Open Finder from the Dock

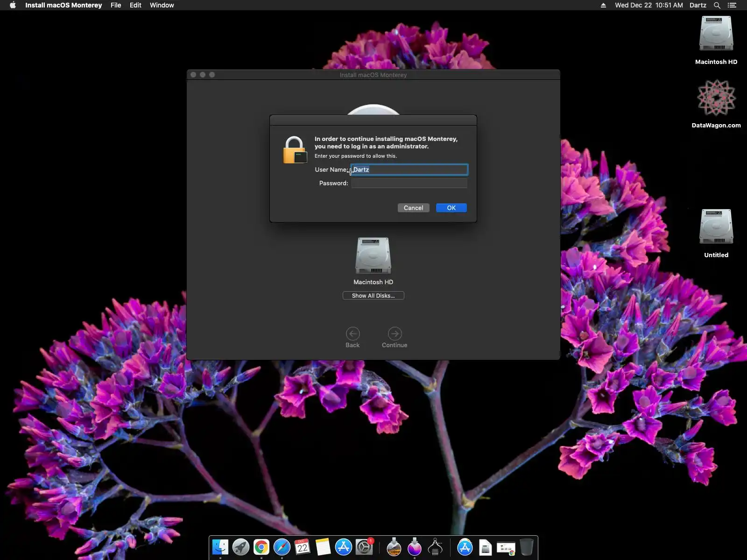[x=220, y=547]
